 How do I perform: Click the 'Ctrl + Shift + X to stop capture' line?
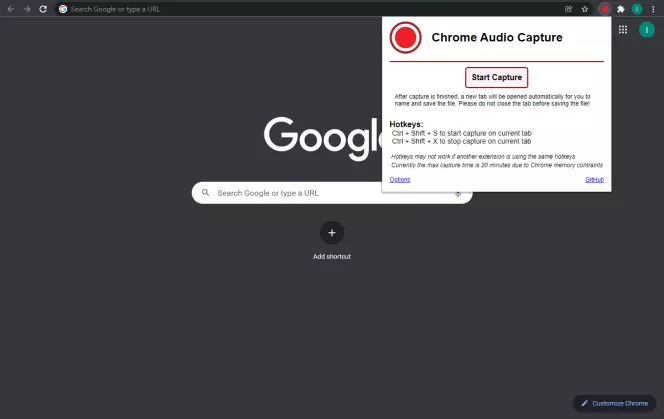click(x=461, y=141)
